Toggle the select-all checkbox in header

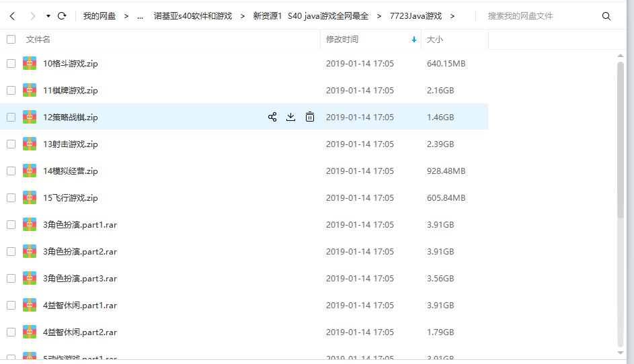(11, 39)
